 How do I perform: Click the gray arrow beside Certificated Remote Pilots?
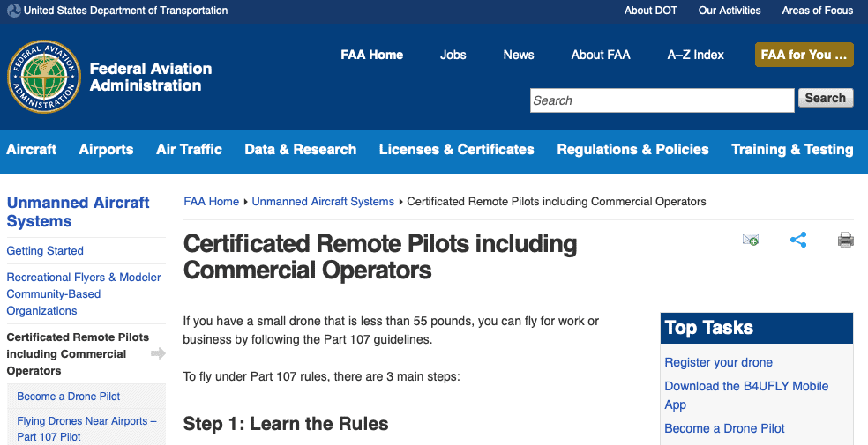[158, 353]
